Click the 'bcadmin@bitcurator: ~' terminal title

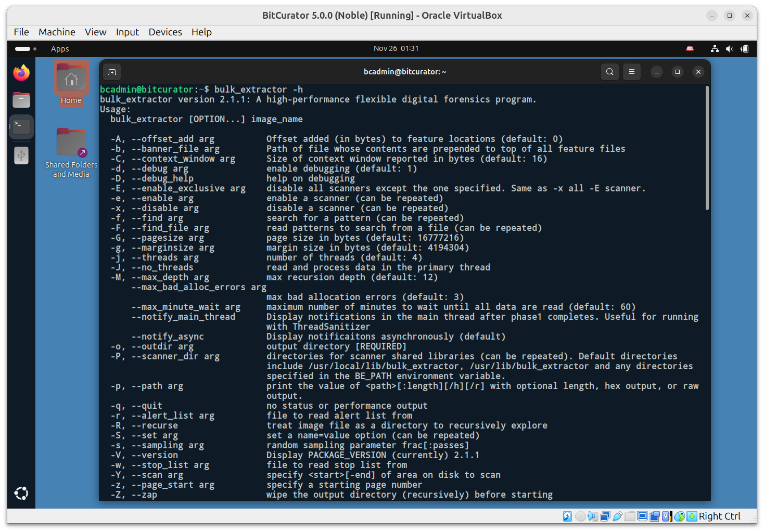[x=405, y=72]
